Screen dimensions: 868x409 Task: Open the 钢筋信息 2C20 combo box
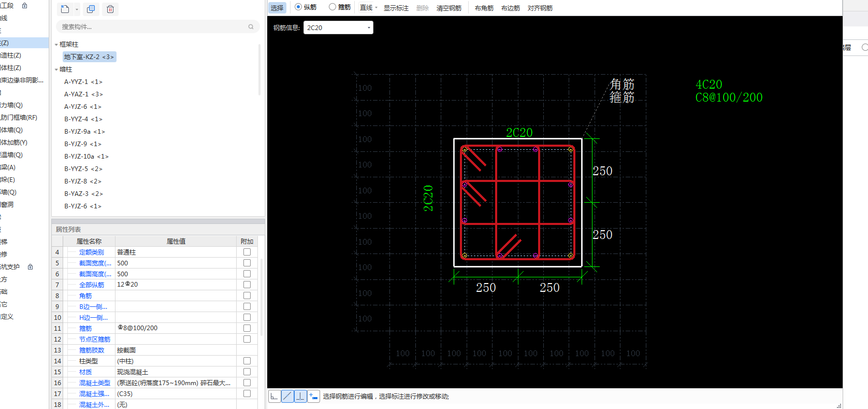pos(338,27)
